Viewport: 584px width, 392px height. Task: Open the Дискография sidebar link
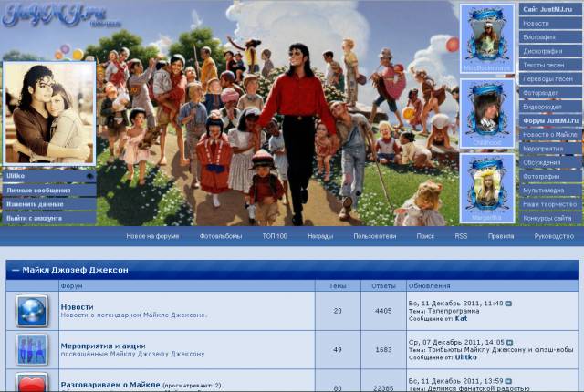point(542,51)
